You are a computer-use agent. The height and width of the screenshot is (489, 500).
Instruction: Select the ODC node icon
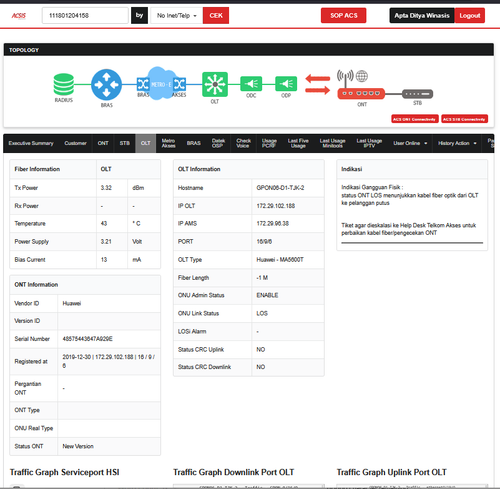click(251, 84)
